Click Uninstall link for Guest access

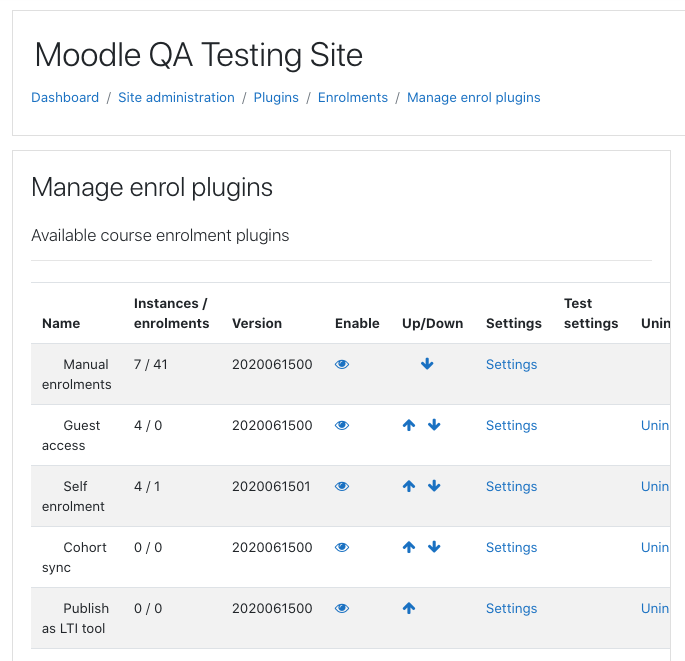(655, 426)
